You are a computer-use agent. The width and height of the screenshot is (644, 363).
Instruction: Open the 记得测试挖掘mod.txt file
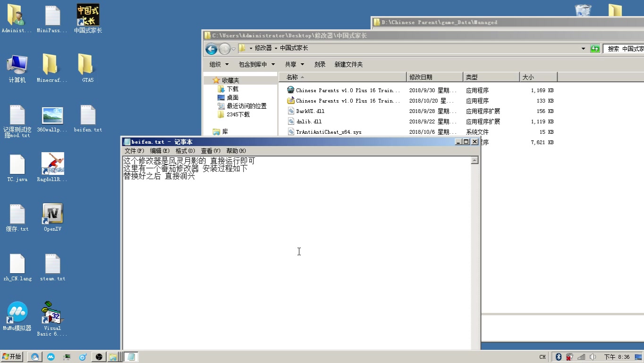pyautogui.click(x=17, y=121)
